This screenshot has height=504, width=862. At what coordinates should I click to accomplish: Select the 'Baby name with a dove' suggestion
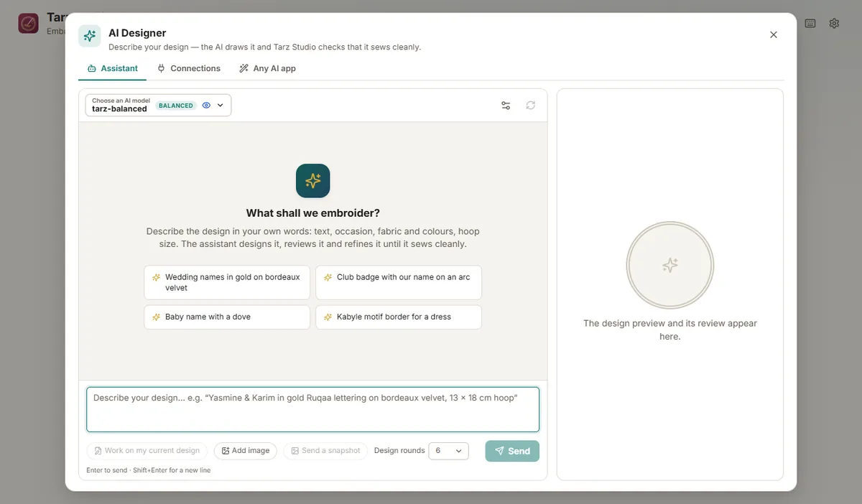[227, 317]
